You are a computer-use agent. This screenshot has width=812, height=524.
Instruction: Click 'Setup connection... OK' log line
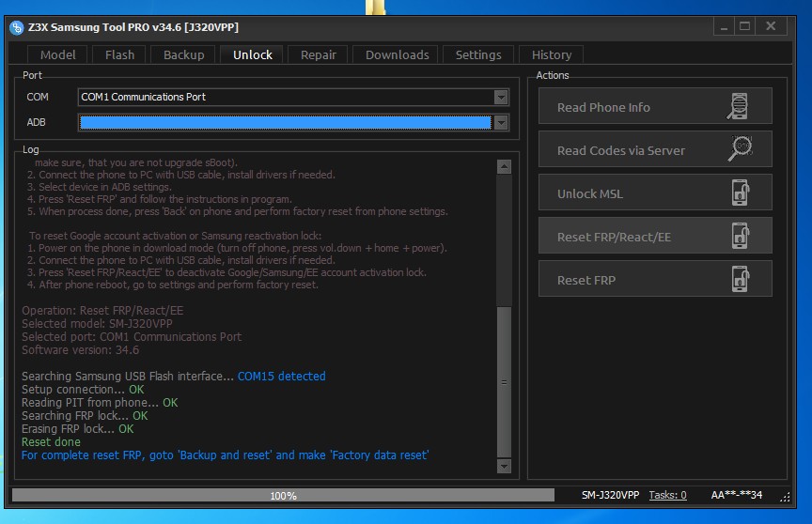pyautogui.click(x=83, y=390)
